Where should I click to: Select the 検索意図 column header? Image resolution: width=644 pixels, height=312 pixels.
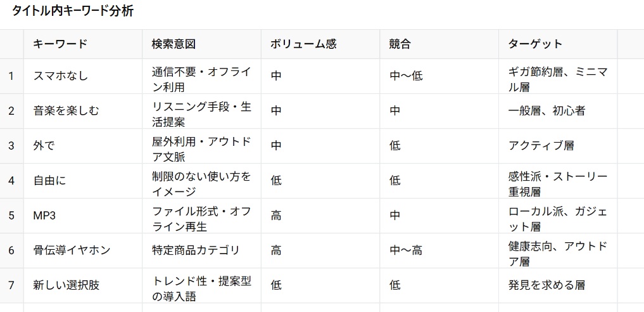tap(201, 44)
